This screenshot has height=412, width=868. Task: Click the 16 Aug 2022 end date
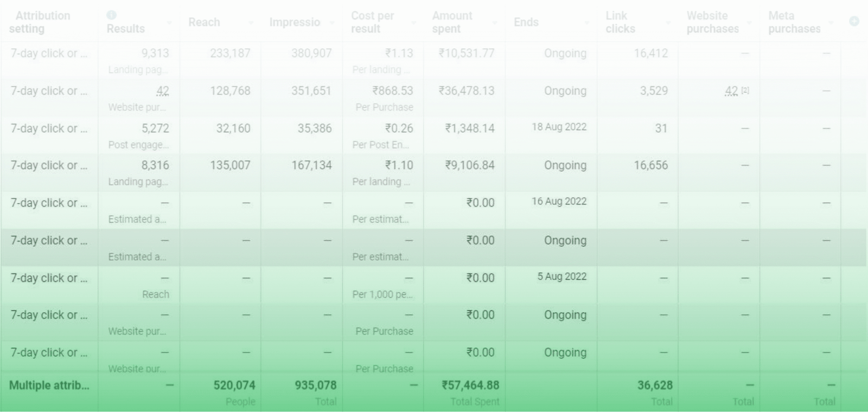coord(559,201)
